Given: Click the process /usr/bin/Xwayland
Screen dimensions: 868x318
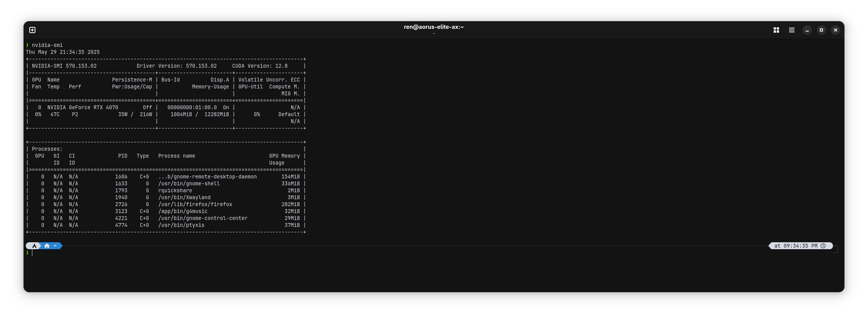Looking at the screenshot, I should pyautogui.click(x=184, y=197).
